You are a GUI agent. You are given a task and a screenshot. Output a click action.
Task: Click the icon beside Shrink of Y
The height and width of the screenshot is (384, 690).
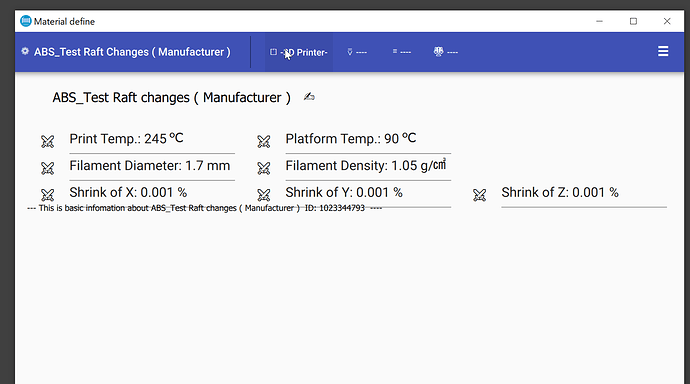click(264, 195)
